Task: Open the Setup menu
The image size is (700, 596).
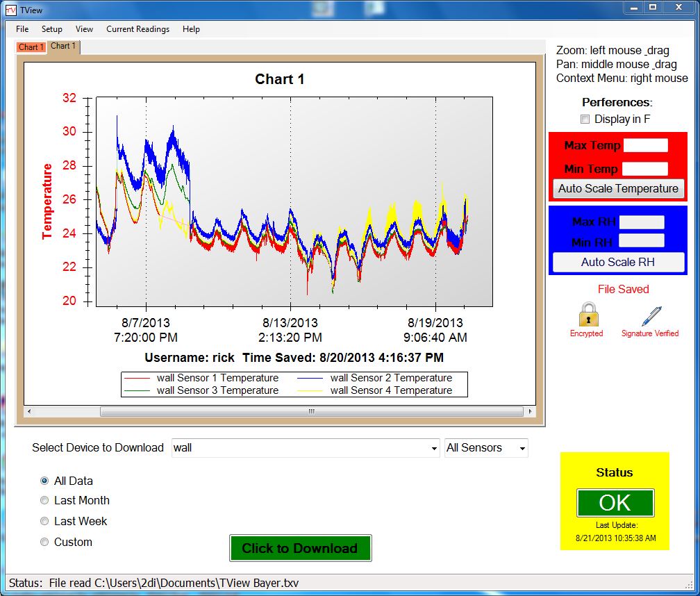Action: 52,29
